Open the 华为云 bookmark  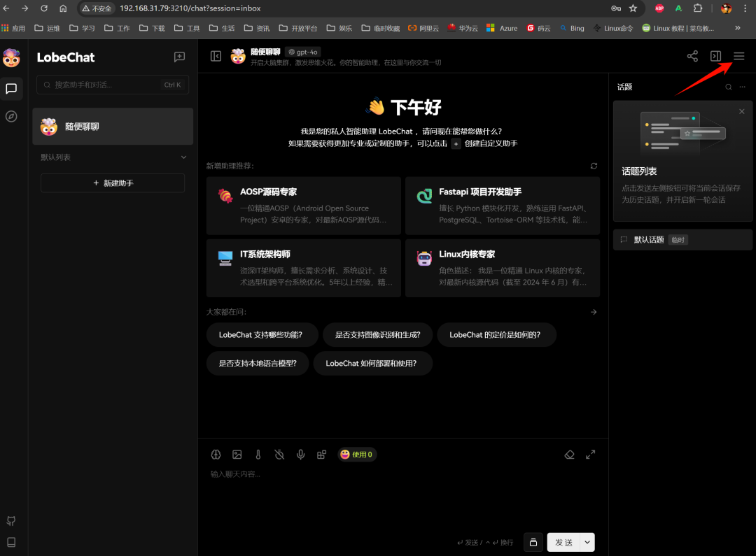click(463, 29)
